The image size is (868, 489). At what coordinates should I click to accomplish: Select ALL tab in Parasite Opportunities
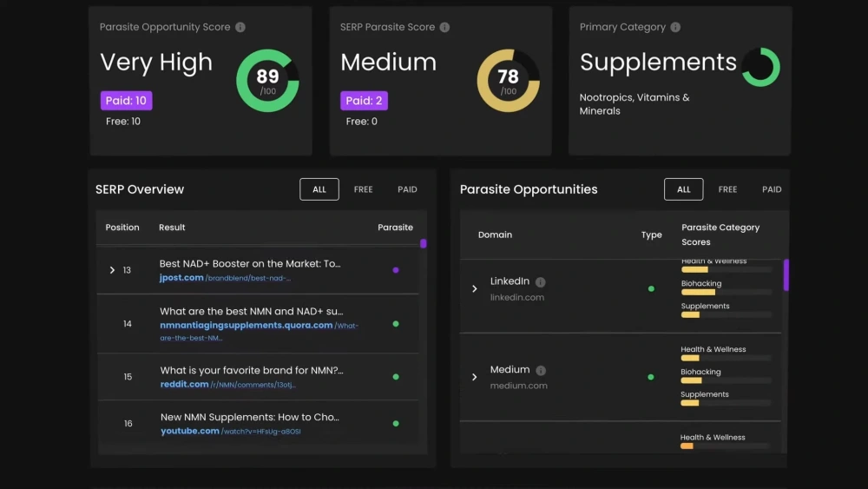click(x=684, y=189)
